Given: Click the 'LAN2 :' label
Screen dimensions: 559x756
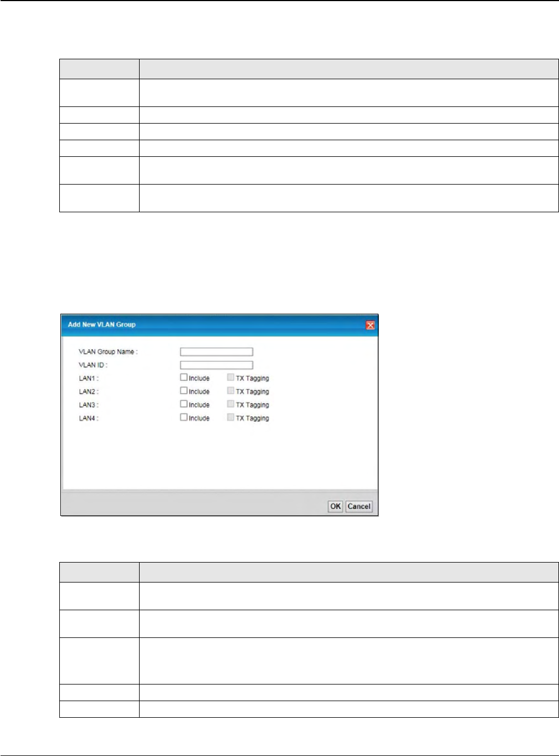Looking at the screenshot, I should pos(89,392).
